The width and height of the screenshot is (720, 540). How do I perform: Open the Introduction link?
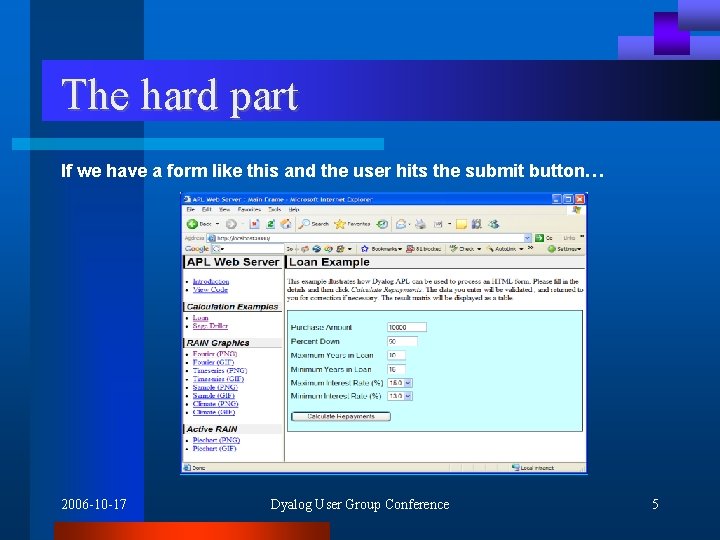(211, 281)
